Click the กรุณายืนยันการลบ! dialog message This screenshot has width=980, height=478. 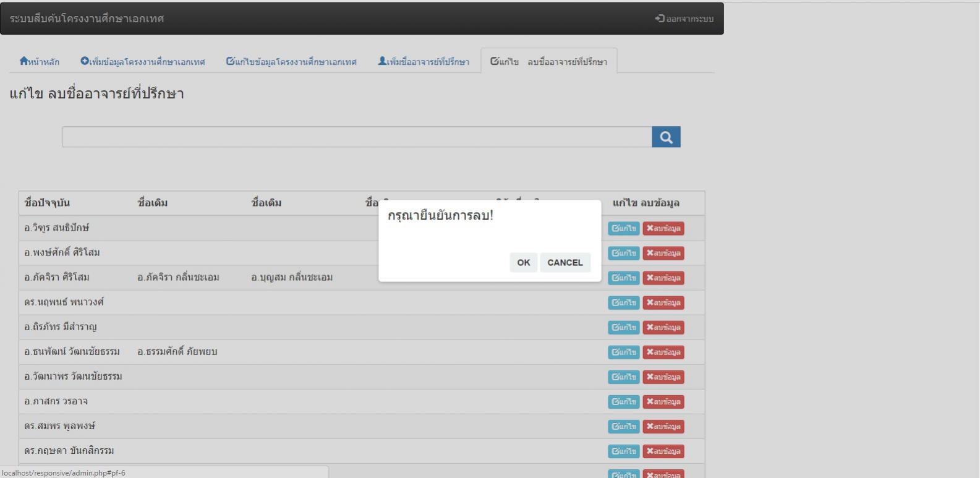[440, 216]
